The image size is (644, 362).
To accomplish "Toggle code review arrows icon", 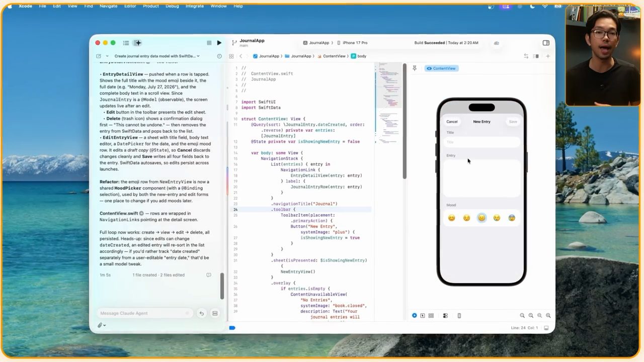I will point(526,56).
